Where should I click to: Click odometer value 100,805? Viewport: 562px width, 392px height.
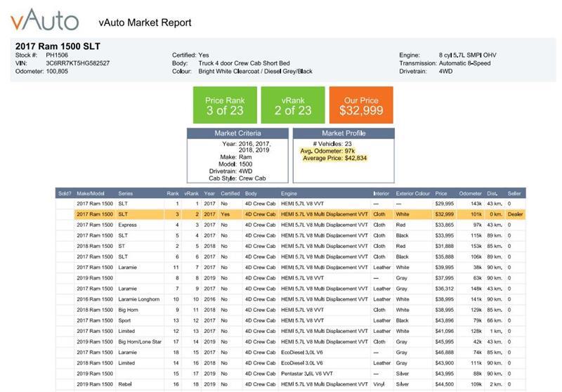coord(57,72)
